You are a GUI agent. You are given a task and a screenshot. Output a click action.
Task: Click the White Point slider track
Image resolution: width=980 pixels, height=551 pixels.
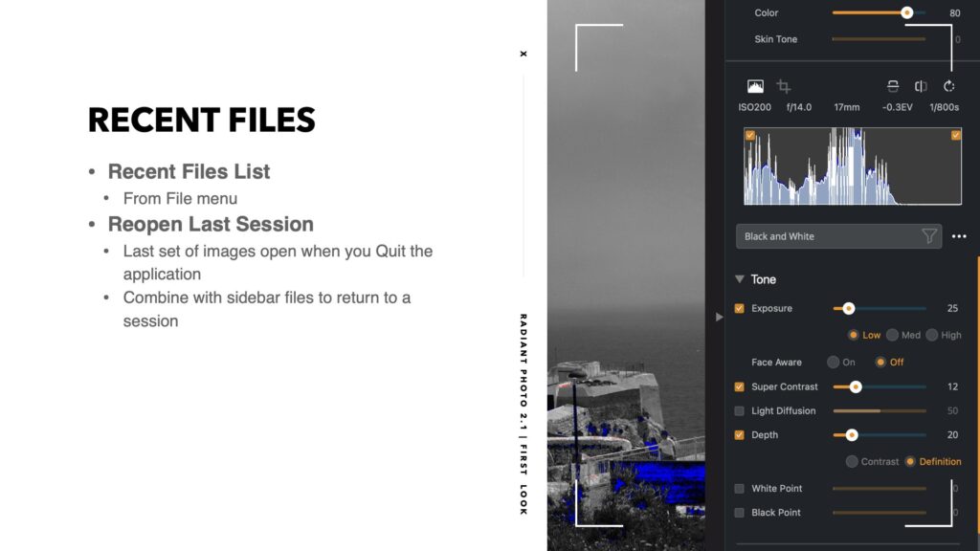pyautogui.click(x=880, y=489)
